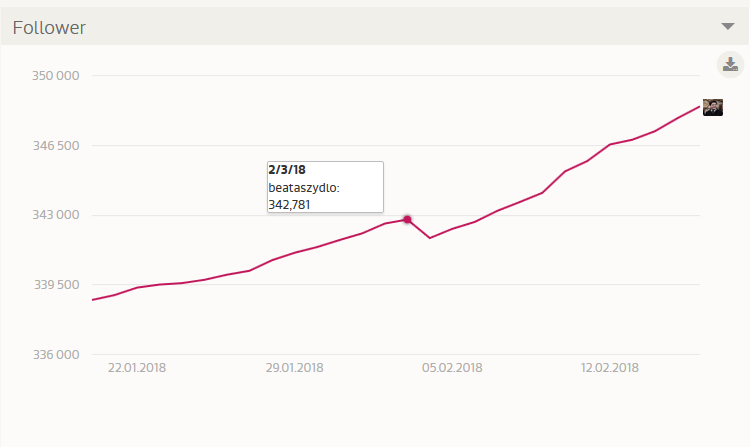Expand the Follower panel dropdown arrow

[x=728, y=27]
